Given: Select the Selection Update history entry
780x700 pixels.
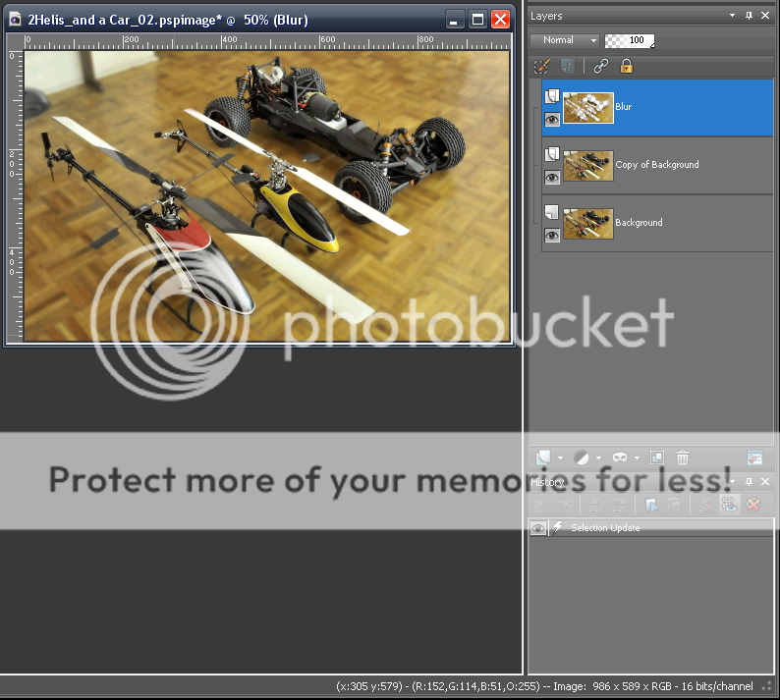Looking at the screenshot, I should click(x=605, y=527).
